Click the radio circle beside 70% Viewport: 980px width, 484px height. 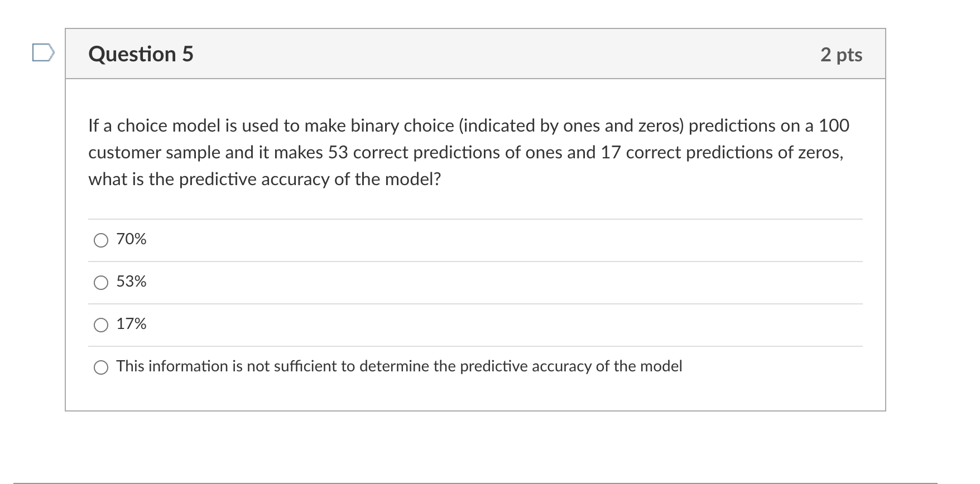[x=100, y=240]
